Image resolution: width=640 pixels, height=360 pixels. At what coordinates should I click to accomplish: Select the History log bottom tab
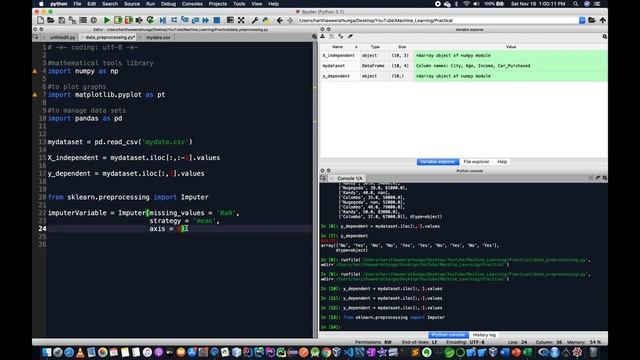pyautogui.click(x=484, y=335)
